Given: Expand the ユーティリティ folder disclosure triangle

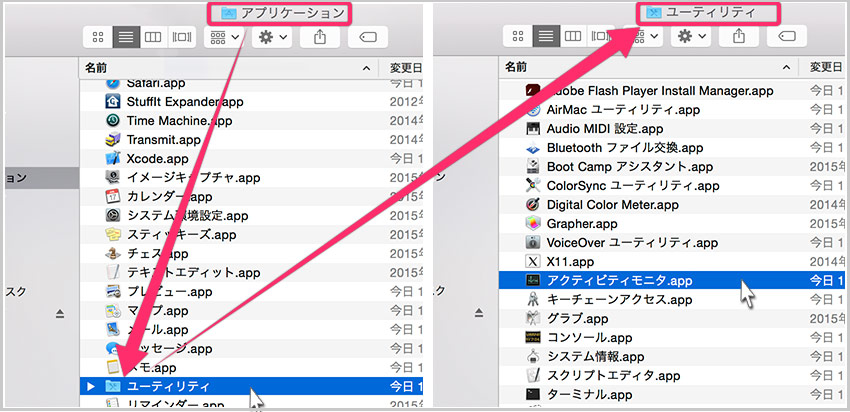Looking at the screenshot, I should (x=91, y=387).
